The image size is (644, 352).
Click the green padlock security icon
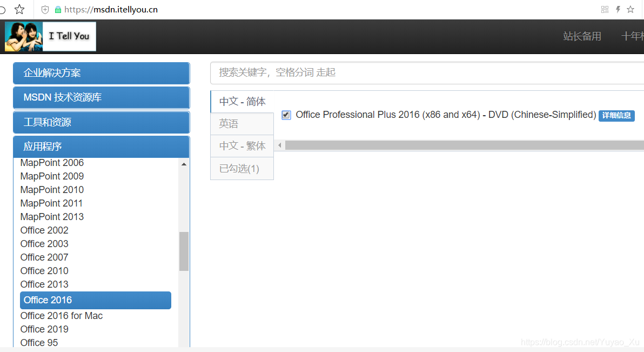pyautogui.click(x=58, y=9)
